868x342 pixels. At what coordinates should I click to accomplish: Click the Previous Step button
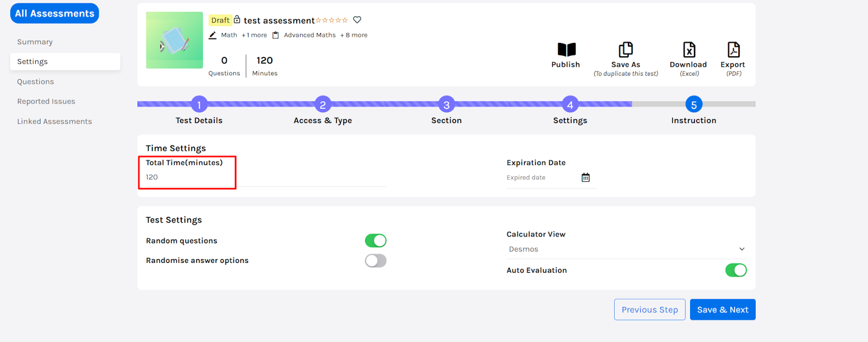pos(649,310)
